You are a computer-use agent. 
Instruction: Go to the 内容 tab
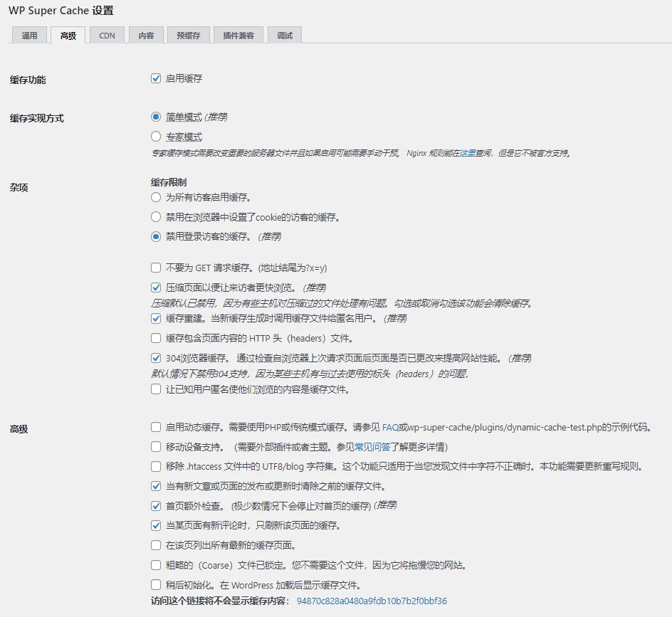click(146, 35)
